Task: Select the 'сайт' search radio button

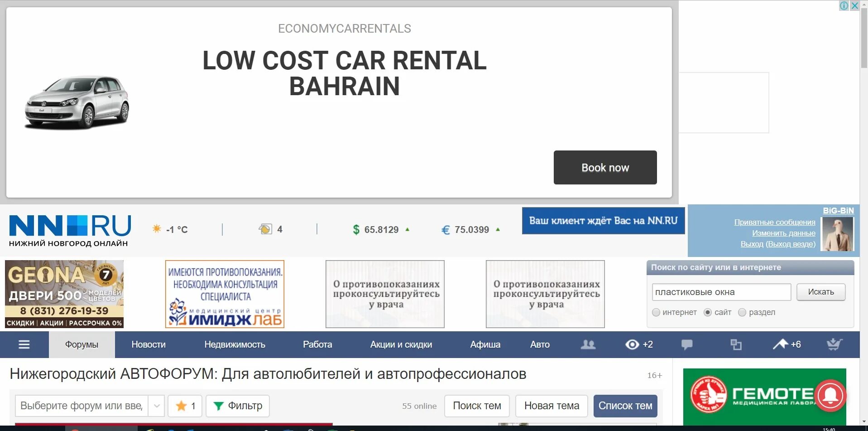Action: (708, 312)
